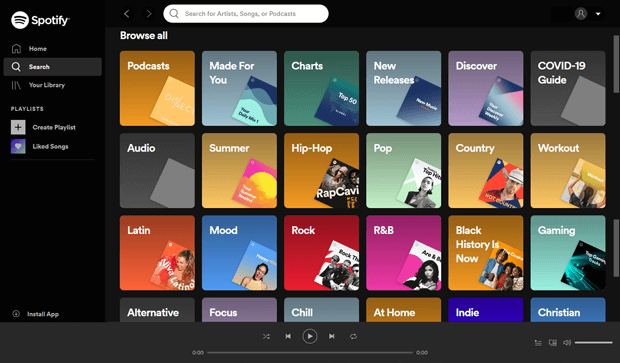Click the play button
Image resolution: width=620 pixels, height=363 pixels.
(310, 337)
